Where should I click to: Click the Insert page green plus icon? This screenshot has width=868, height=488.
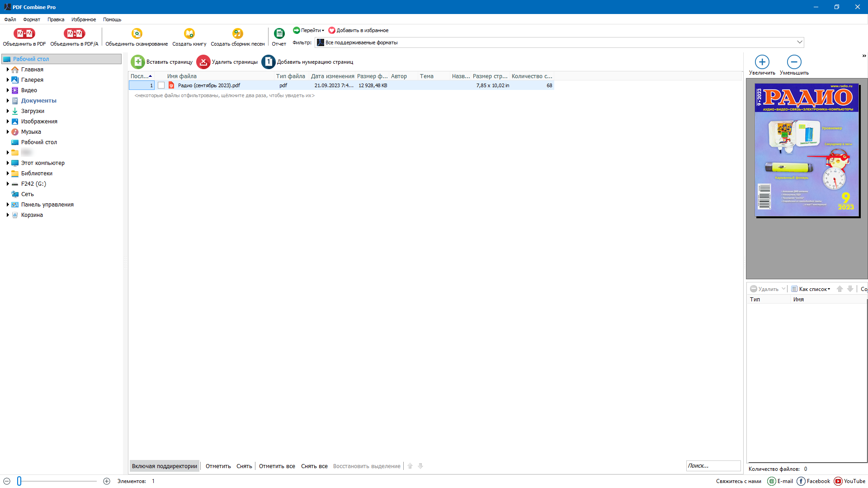(x=138, y=62)
